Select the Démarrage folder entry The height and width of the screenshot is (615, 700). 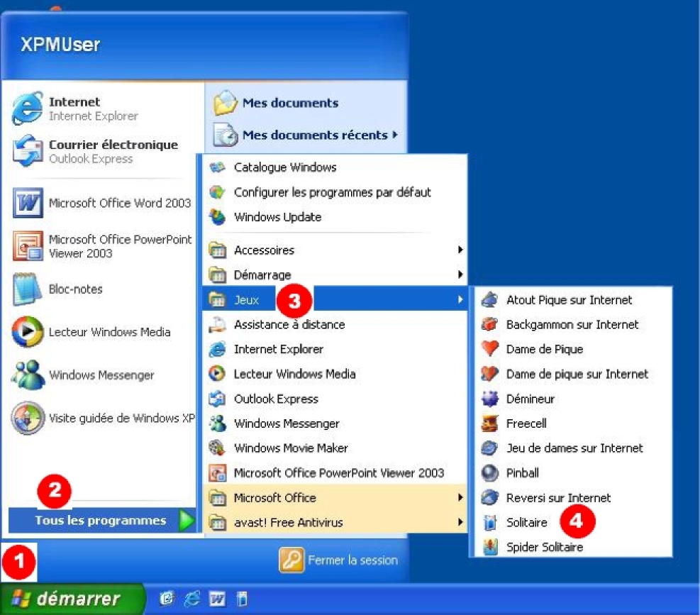coord(335,275)
